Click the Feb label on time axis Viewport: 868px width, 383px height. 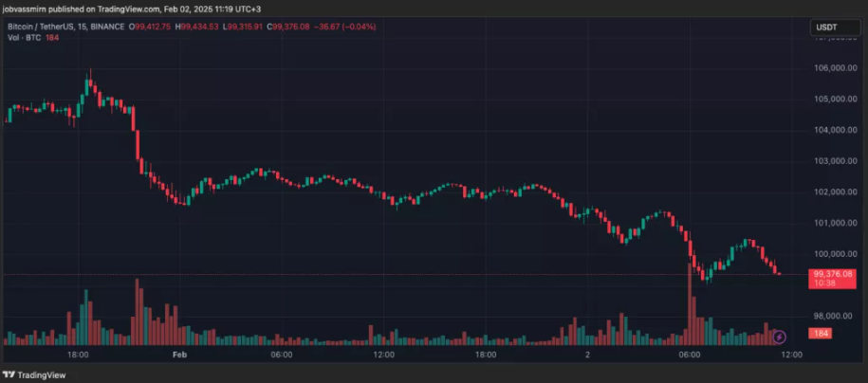pyautogui.click(x=179, y=355)
